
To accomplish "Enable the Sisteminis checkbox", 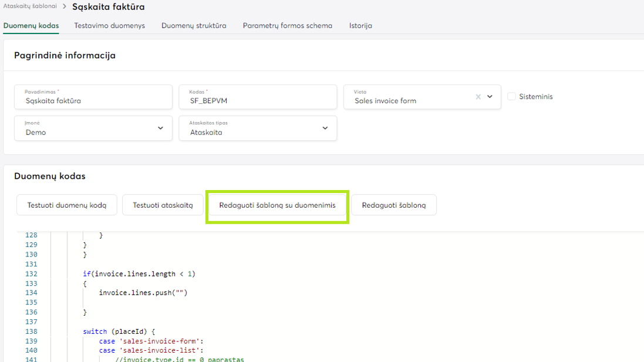I will (511, 97).
